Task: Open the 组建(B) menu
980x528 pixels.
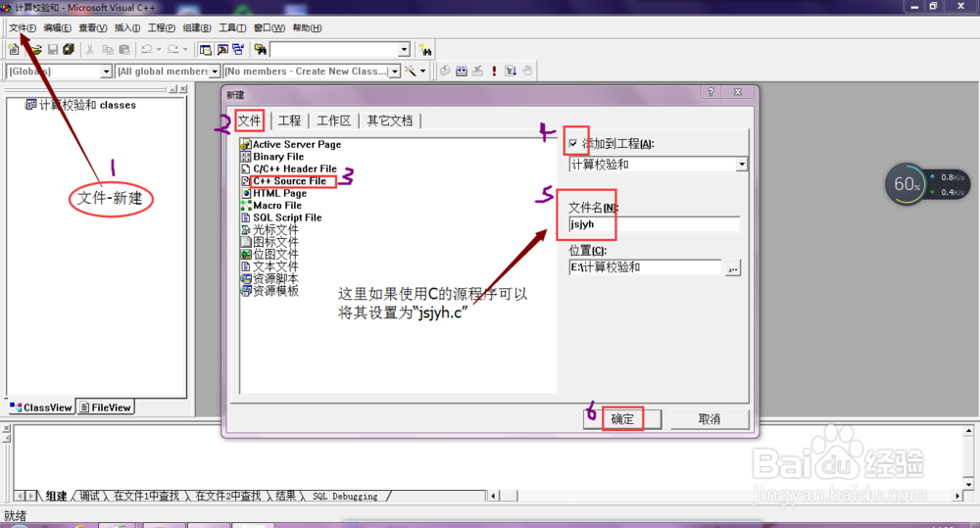Action: pos(197,28)
